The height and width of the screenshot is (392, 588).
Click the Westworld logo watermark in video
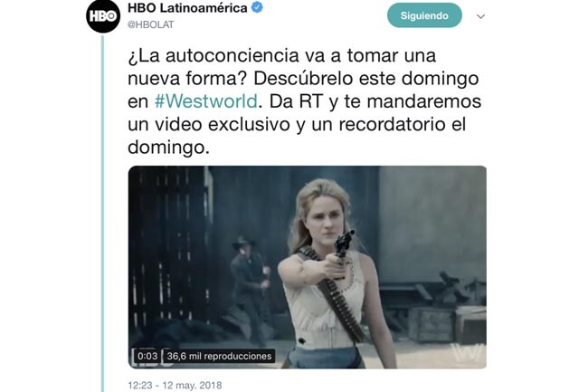point(466,354)
